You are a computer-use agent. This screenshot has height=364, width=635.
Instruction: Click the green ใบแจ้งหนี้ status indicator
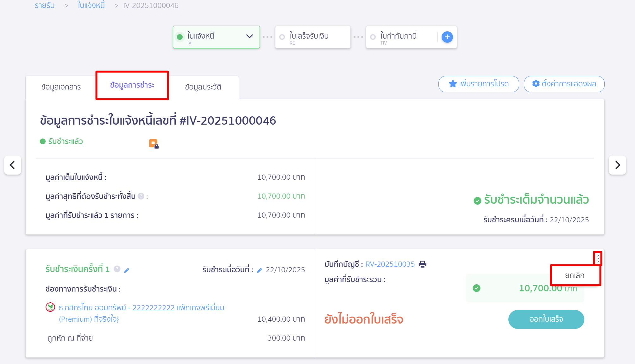pos(180,37)
